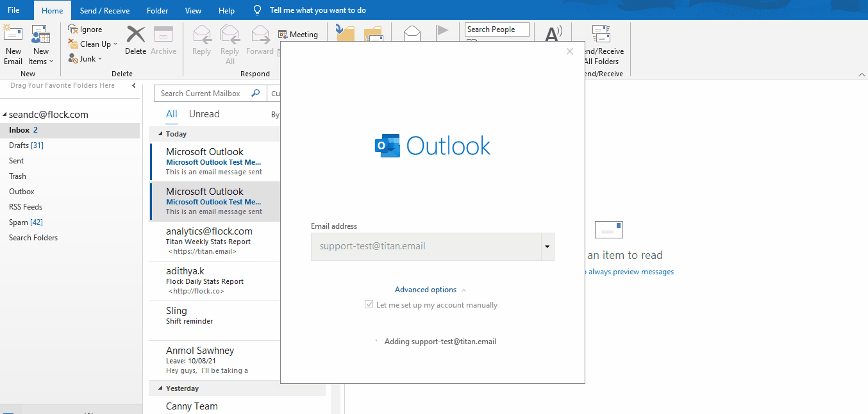Open Search Folders in folder pane
Viewport: 868px width, 414px height.
pyautogui.click(x=70, y=238)
